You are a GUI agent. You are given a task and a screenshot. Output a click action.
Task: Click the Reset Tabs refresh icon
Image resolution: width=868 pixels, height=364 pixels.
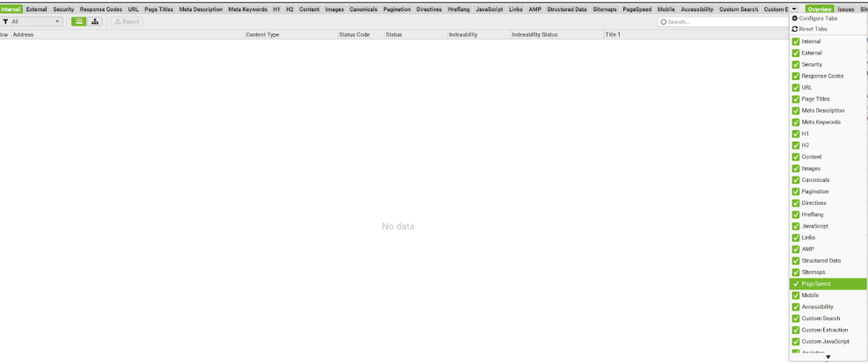(796, 29)
